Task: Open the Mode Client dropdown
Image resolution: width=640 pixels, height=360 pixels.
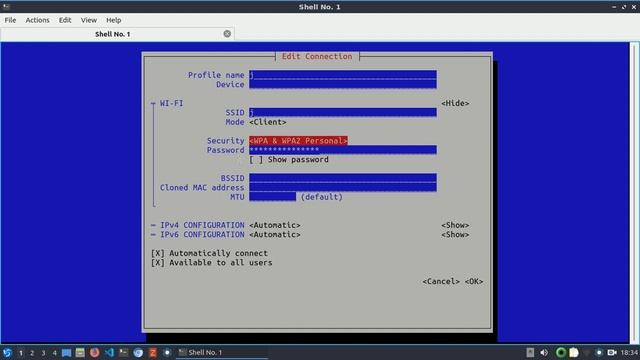Action: [268, 122]
